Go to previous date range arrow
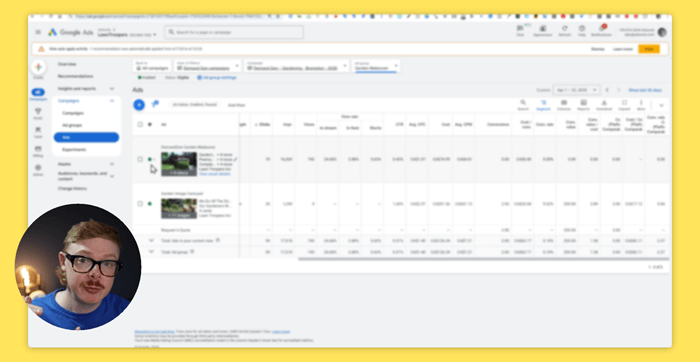The image size is (700, 362). pyautogui.click(x=607, y=90)
